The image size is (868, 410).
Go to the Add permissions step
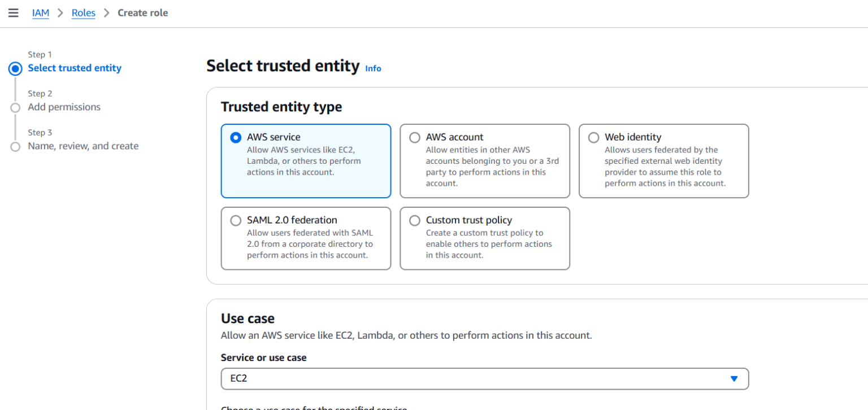[64, 107]
